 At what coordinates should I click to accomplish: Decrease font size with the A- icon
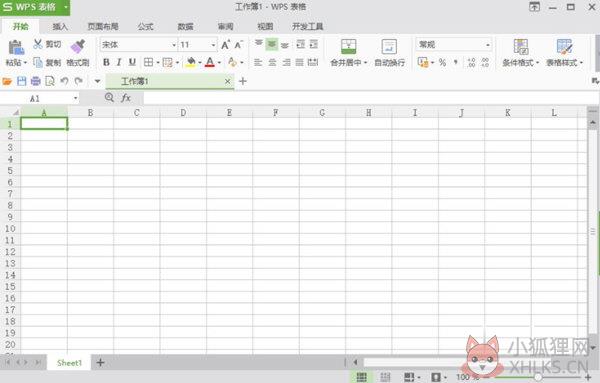[239, 45]
